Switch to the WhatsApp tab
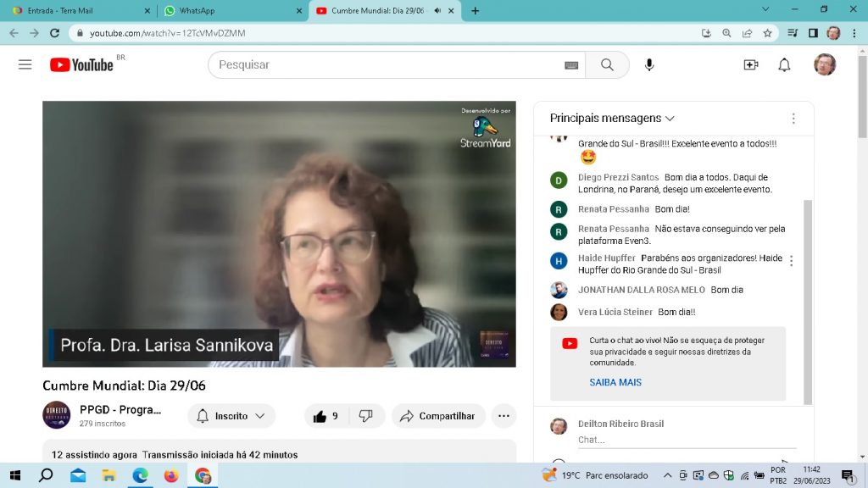This screenshot has width=868, height=488. [x=229, y=11]
